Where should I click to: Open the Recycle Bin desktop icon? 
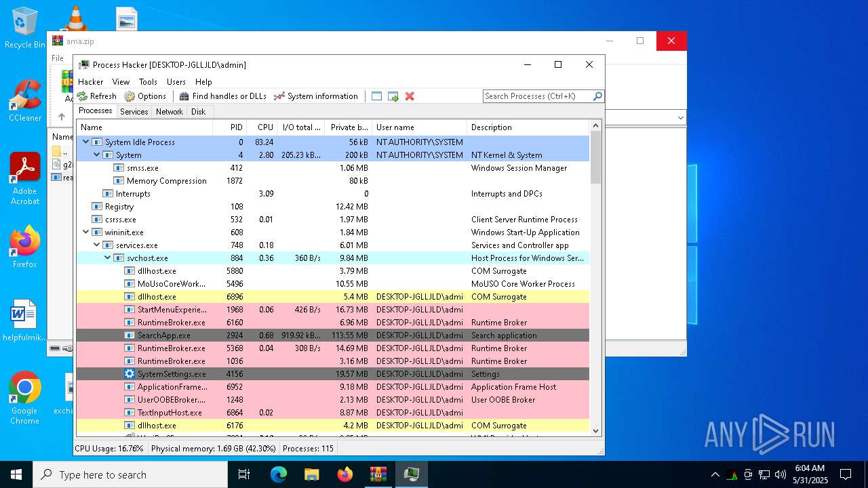coord(25,28)
